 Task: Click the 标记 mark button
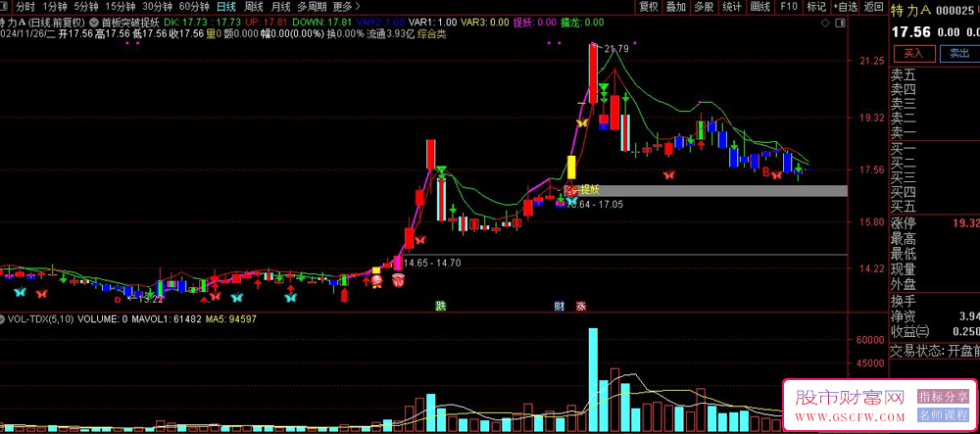point(816,7)
